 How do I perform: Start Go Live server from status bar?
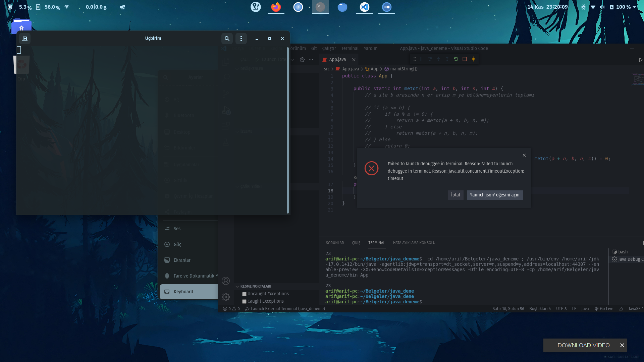[x=604, y=309]
